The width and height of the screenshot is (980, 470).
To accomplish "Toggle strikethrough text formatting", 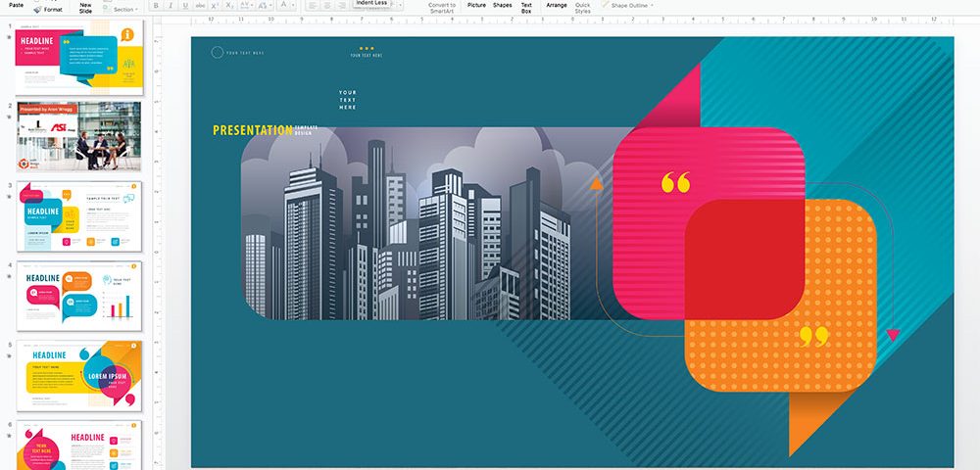I will 199,5.
